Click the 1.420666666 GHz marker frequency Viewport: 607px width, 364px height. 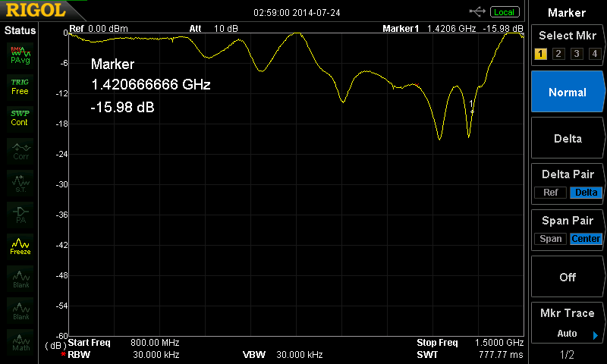click(150, 84)
